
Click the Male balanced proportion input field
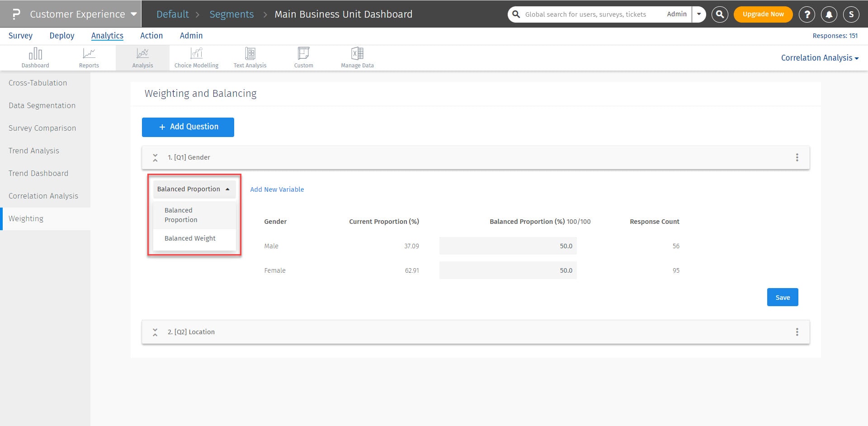pos(508,246)
